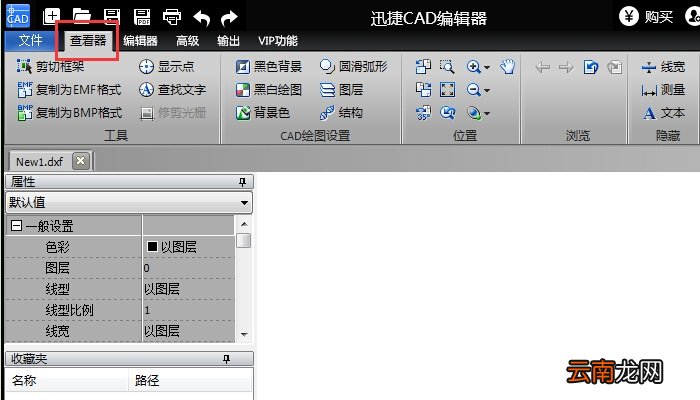
Task: Click the zoom in magnifier icon
Action: click(473, 67)
